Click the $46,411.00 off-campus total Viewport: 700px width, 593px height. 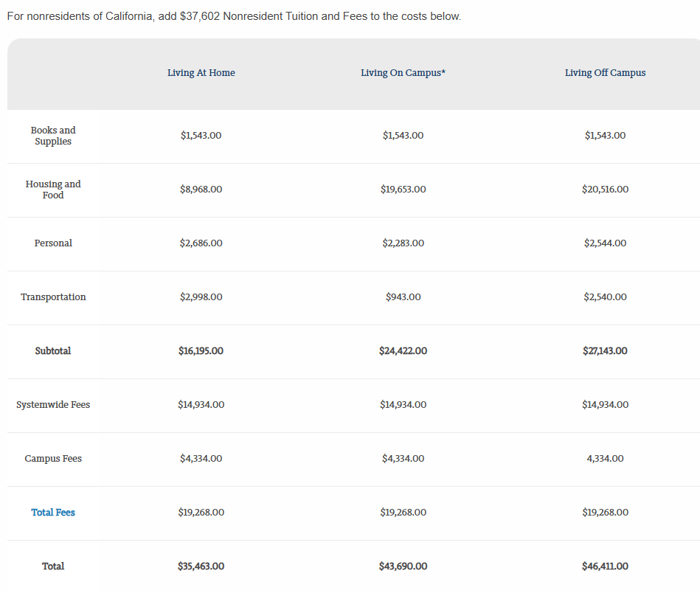pos(605,566)
